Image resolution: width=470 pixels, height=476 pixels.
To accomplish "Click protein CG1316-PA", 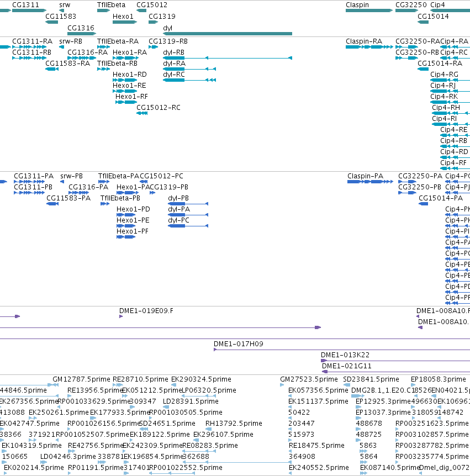I will [78, 193].
